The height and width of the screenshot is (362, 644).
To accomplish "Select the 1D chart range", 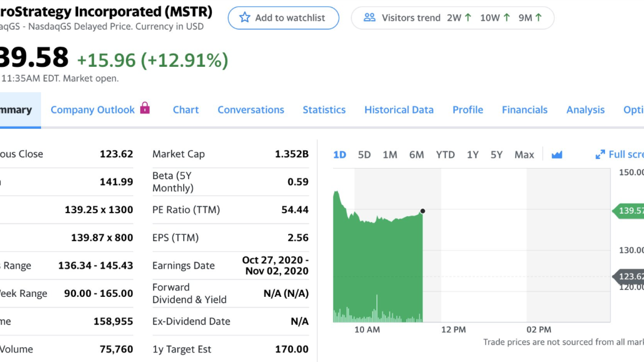I will pos(340,155).
